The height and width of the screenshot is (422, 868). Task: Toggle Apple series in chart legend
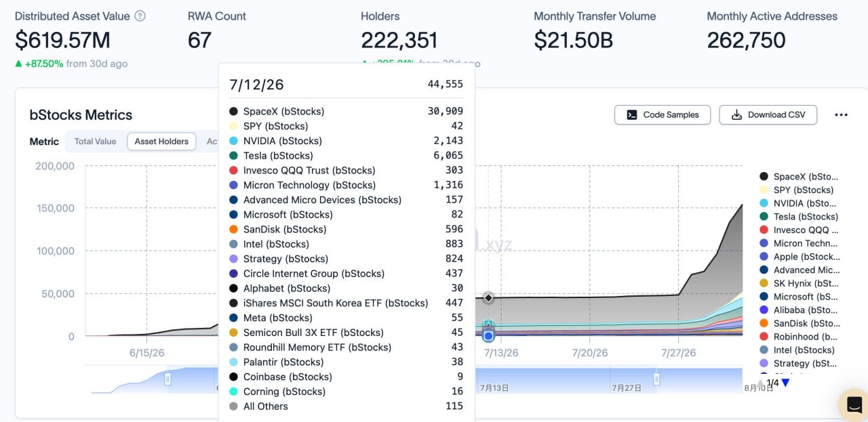(x=800, y=257)
